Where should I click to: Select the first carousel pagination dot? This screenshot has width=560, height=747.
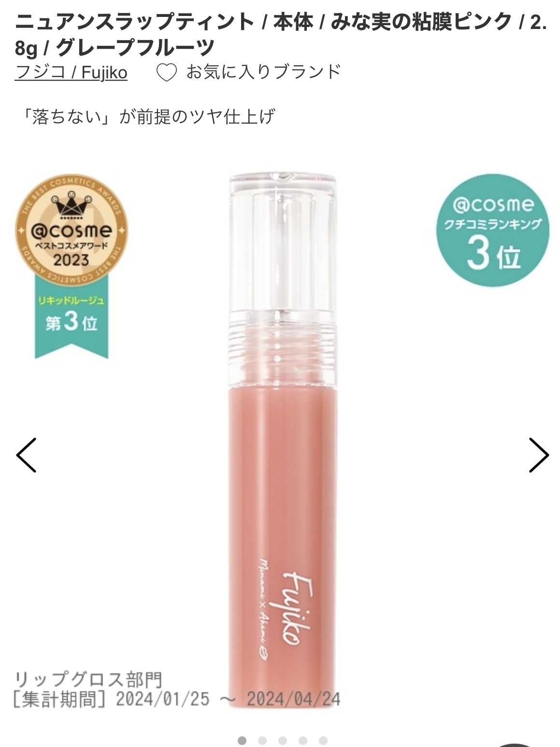tap(242, 740)
